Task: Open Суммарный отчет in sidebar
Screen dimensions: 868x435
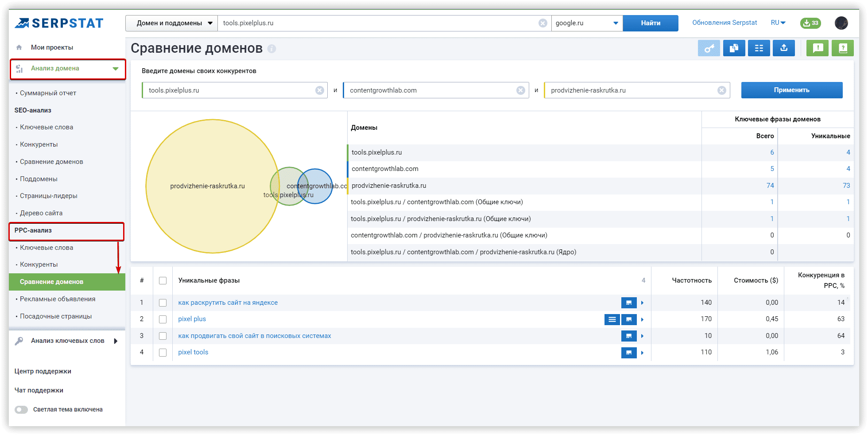Action: 48,93
